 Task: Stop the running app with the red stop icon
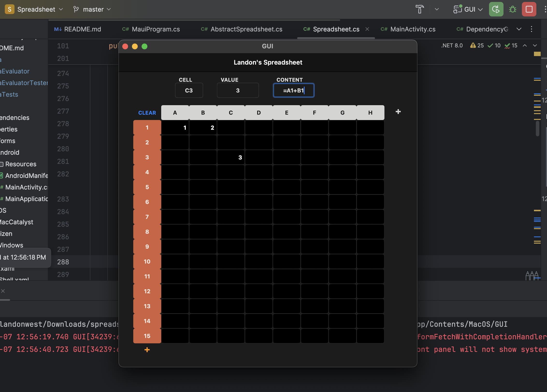(x=529, y=9)
